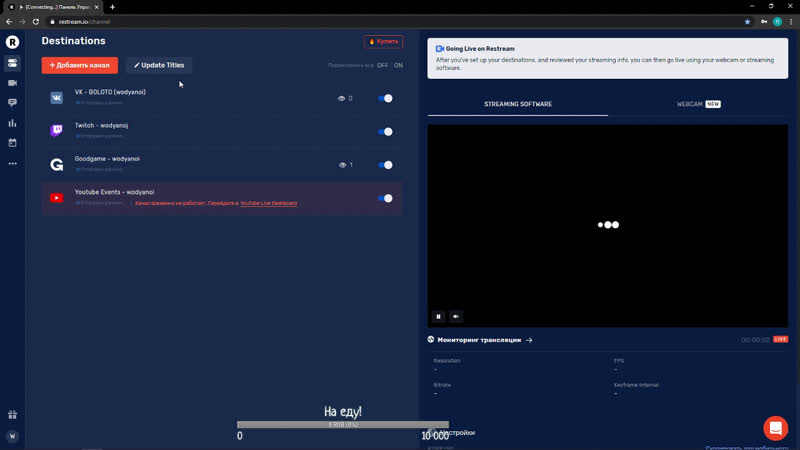
Task: Follow the Youtube Live Dashboard link
Action: tap(268, 203)
